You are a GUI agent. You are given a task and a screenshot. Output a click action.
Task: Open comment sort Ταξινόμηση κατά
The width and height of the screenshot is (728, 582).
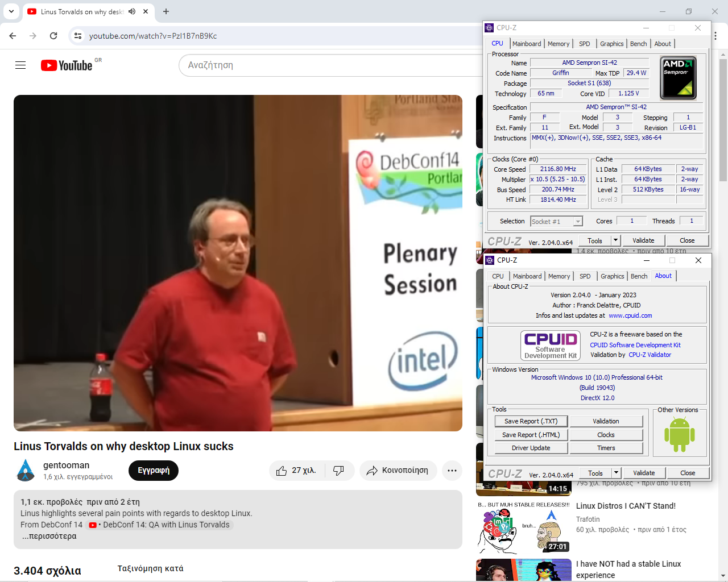(150, 568)
